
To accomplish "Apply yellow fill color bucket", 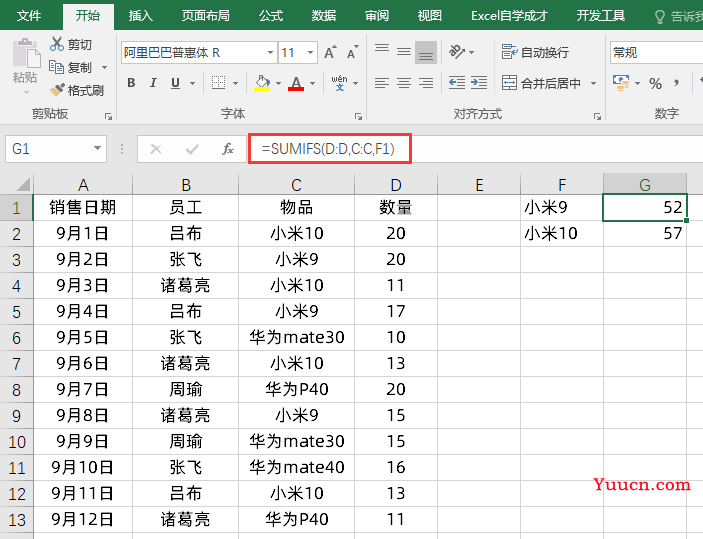I will 262,83.
